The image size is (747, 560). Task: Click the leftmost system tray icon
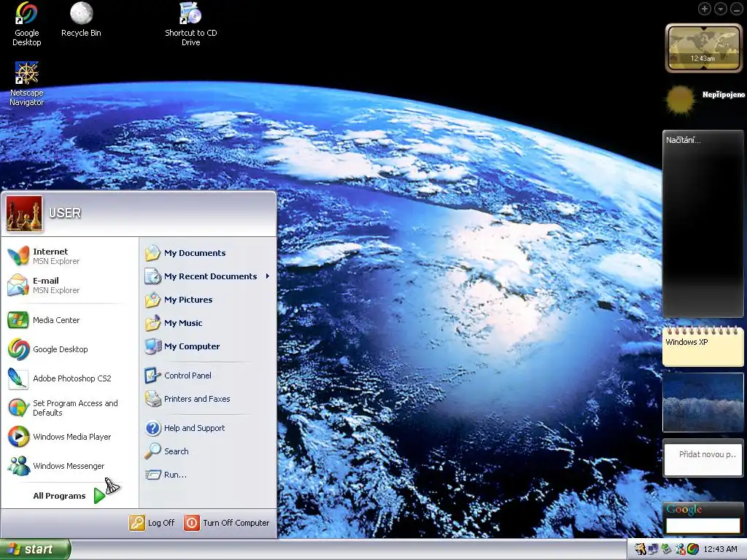point(640,549)
